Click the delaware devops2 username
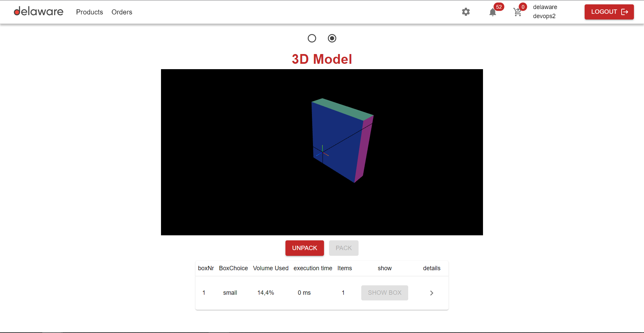 pos(545,12)
